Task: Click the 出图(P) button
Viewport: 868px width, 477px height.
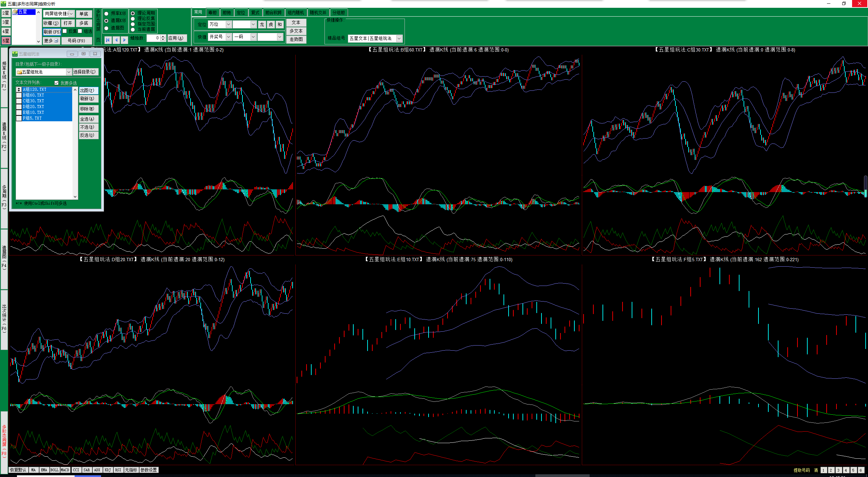Action: pos(88,90)
